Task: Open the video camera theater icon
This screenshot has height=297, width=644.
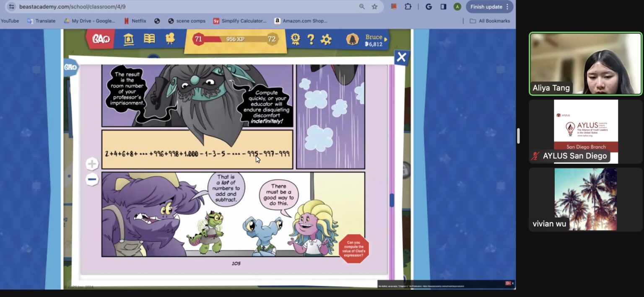Action: (x=170, y=39)
